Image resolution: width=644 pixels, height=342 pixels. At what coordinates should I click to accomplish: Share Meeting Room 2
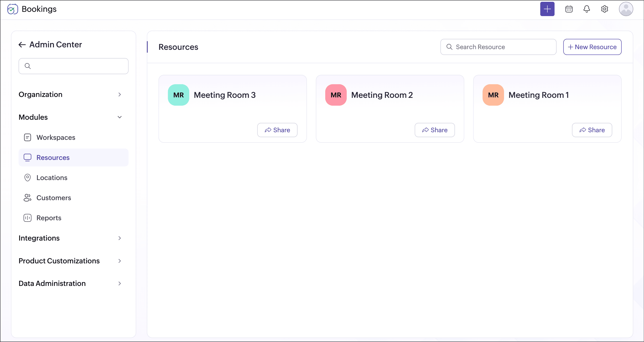tap(434, 130)
